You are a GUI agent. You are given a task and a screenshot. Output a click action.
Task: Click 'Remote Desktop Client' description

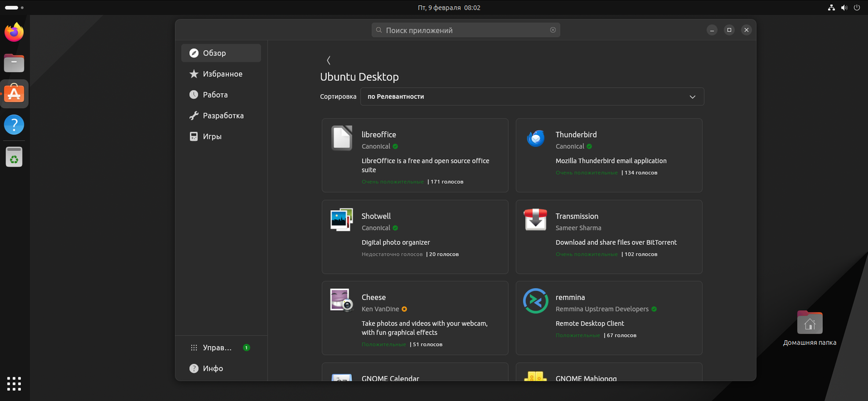[590, 323]
